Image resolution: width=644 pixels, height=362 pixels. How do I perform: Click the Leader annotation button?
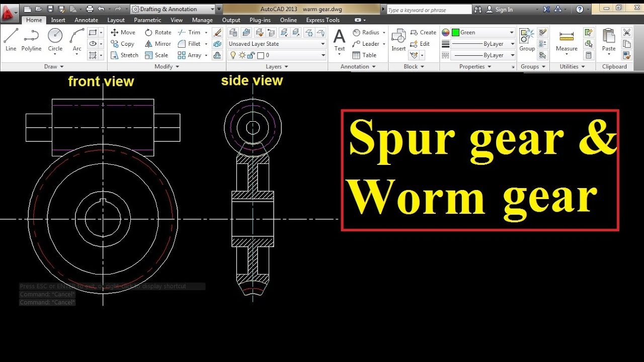(366, 44)
